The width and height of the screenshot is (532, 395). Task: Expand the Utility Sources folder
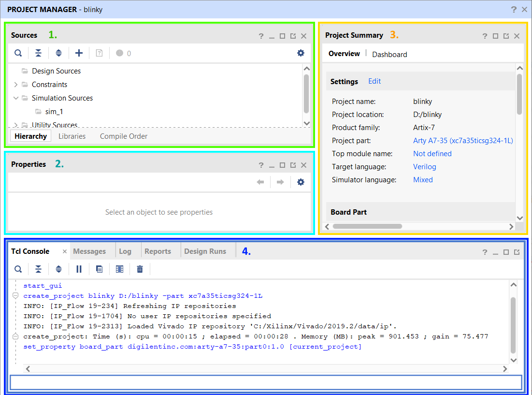pyautogui.click(x=15, y=125)
